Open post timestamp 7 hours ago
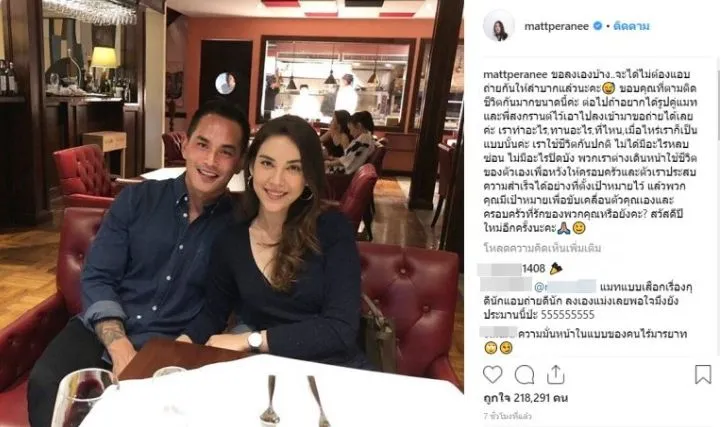724x427 pixels. [507, 416]
